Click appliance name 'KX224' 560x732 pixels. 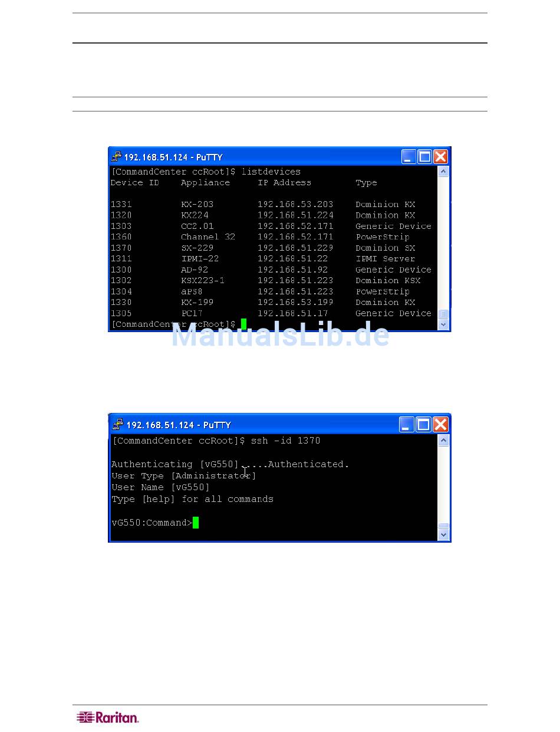(x=195, y=215)
